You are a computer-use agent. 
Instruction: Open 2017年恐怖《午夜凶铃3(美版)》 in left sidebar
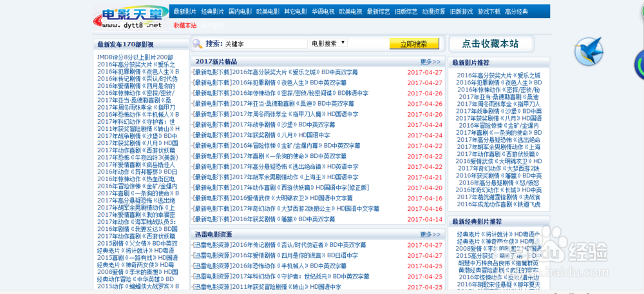[138, 157]
